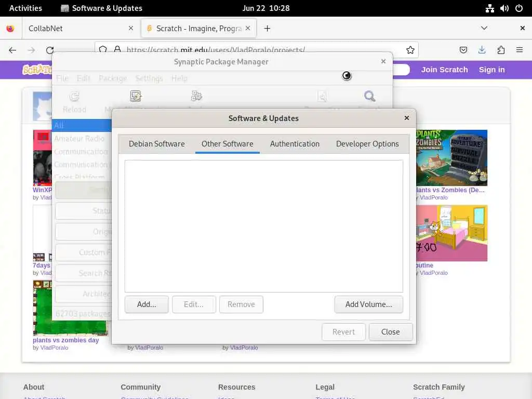Click the Join Scratch link
Screen dimensions: 532x399
(x=445, y=70)
